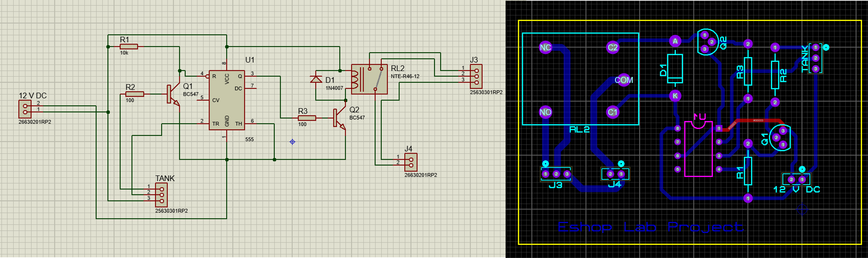Click BC547 label below Q2
This screenshot has width=868, height=258.
357,118
